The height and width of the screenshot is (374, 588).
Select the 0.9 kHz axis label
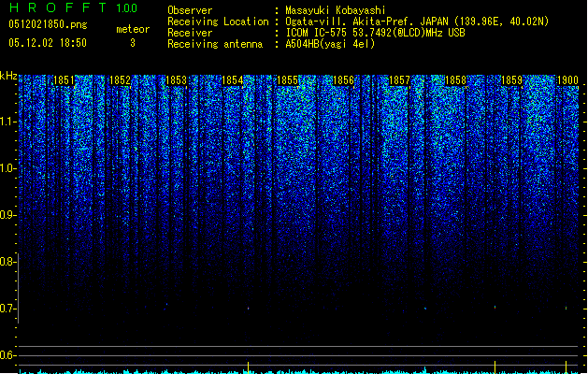pyautogui.click(x=8, y=215)
